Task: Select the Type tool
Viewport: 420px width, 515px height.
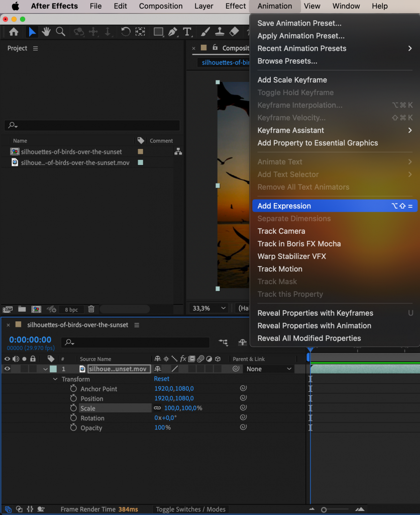Action: click(187, 32)
